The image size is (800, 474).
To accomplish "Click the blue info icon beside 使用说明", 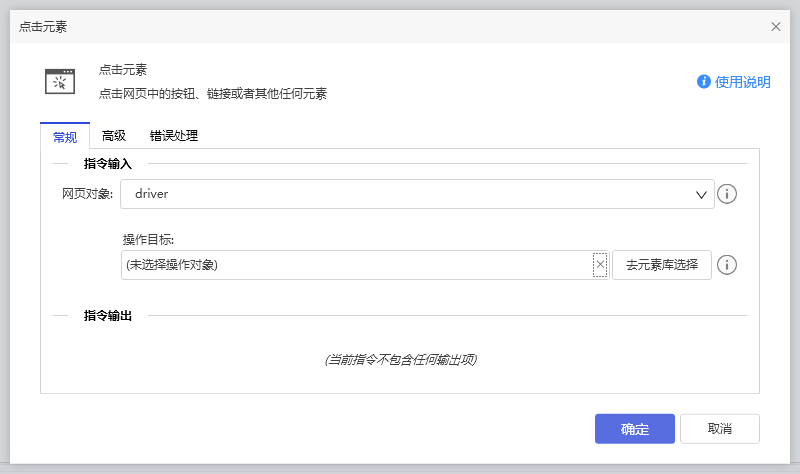I will click(704, 82).
